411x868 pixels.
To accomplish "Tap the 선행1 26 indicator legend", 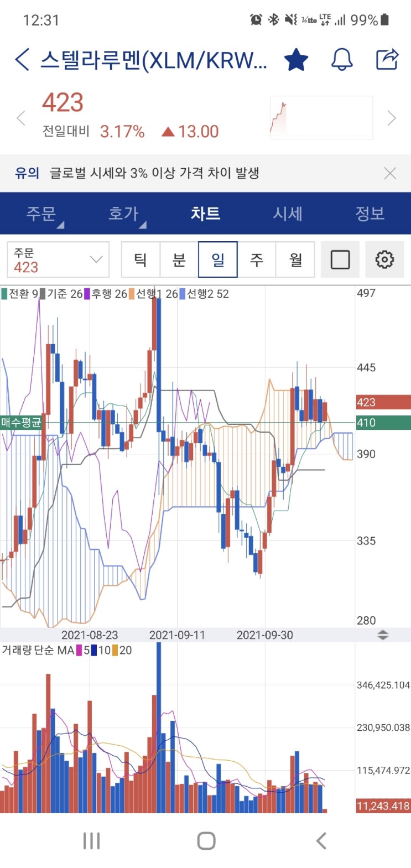I will [153, 294].
